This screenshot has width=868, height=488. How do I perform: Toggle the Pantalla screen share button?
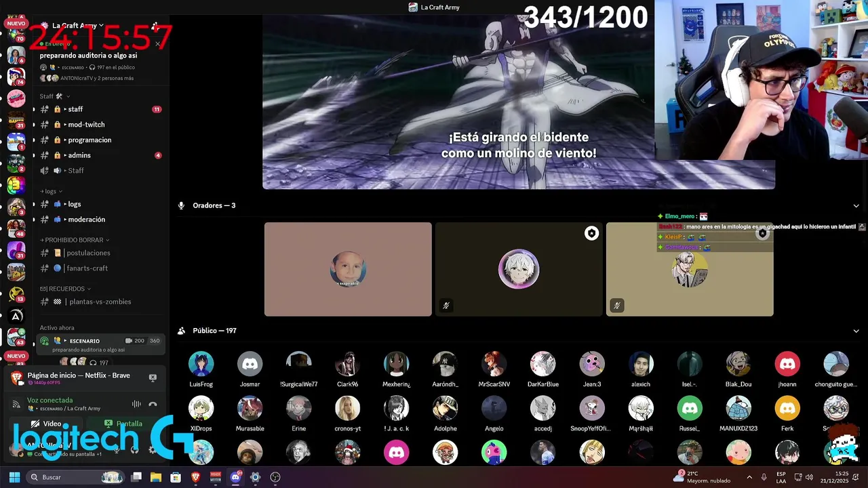[x=123, y=424]
